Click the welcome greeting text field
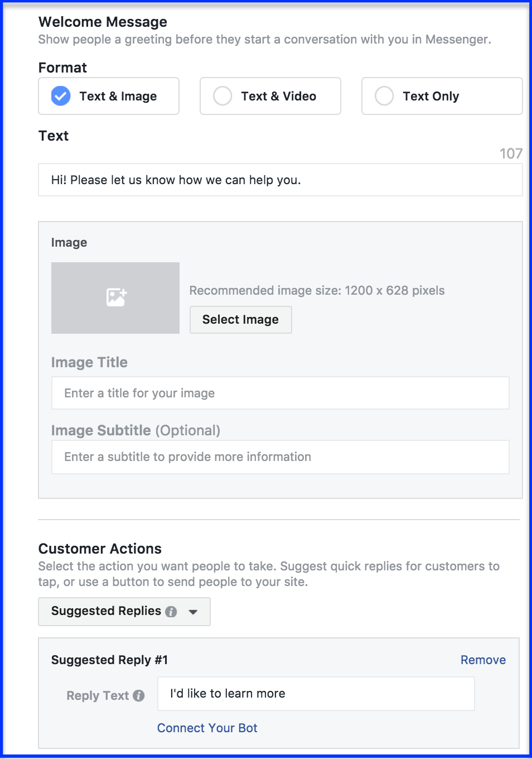The width and height of the screenshot is (532, 759). coord(280,180)
